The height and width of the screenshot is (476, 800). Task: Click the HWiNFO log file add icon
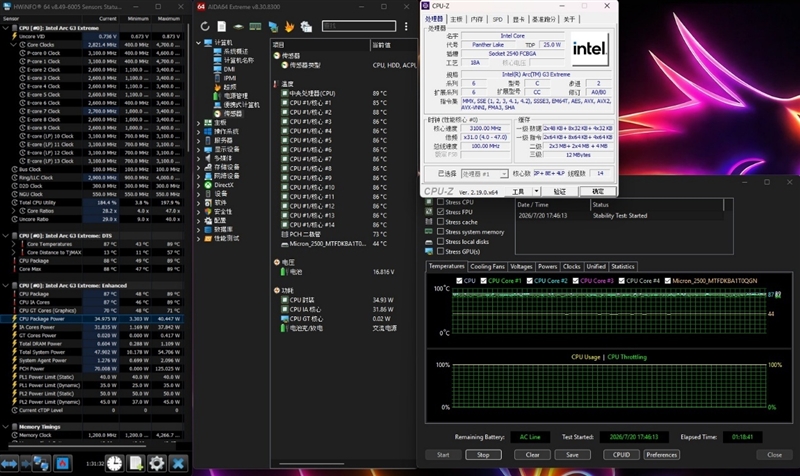[x=136, y=463]
